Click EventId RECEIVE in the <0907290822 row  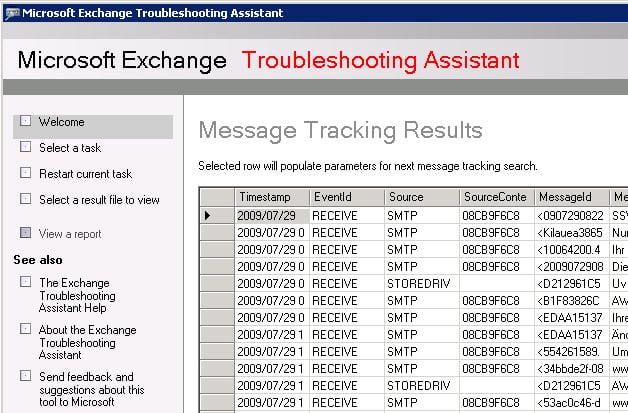click(x=347, y=216)
